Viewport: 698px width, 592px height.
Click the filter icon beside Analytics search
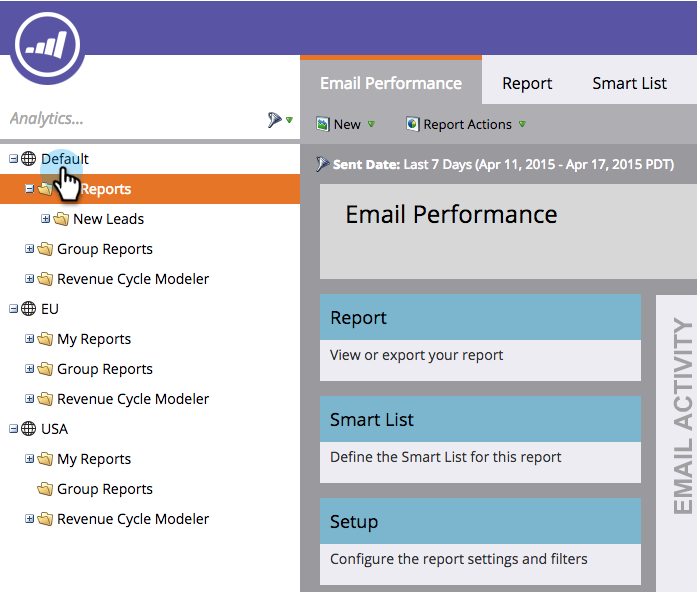coord(275,119)
